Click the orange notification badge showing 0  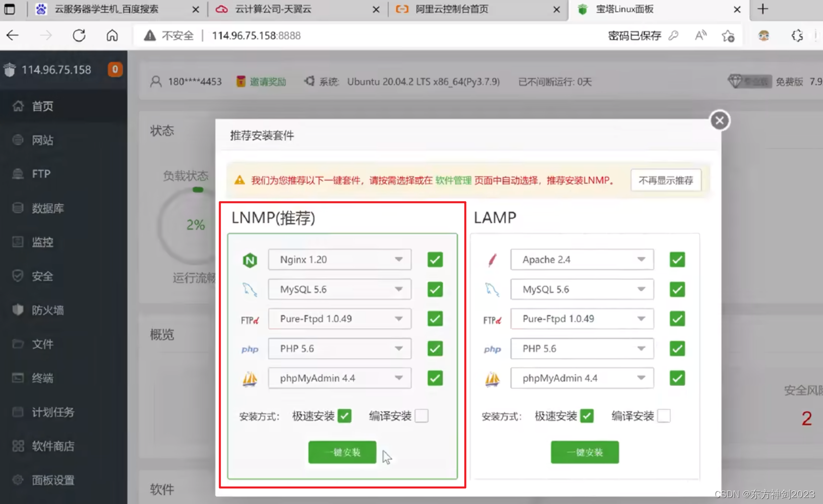(115, 69)
